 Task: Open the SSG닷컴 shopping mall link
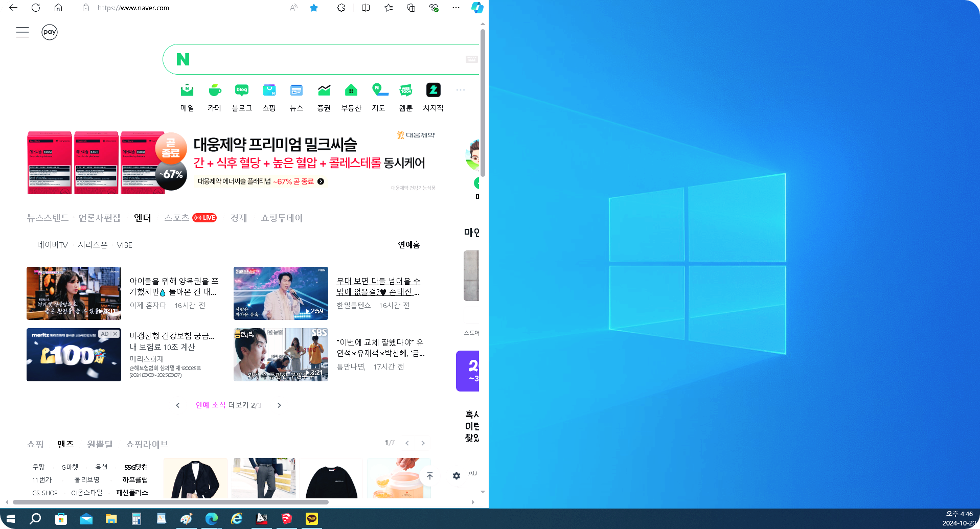click(x=136, y=467)
